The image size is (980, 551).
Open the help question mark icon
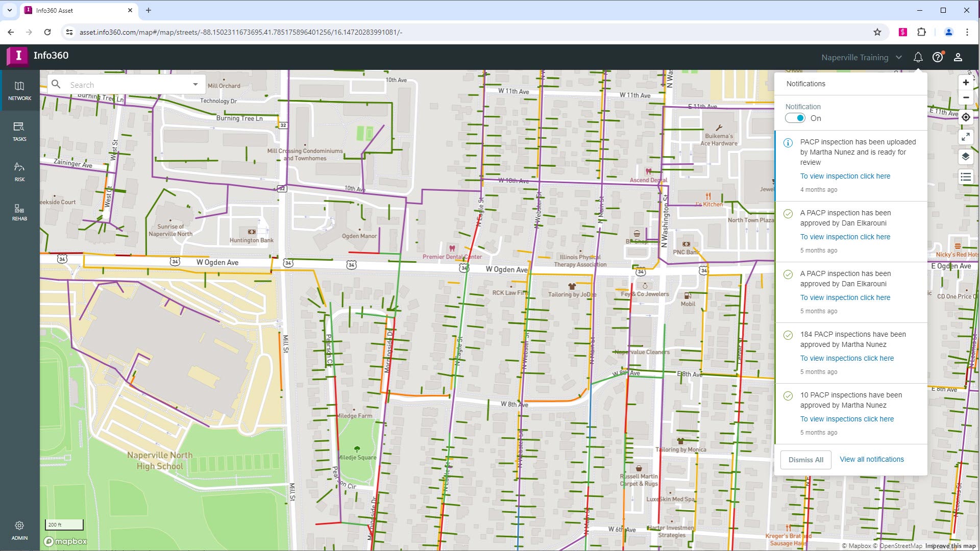pyautogui.click(x=938, y=58)
